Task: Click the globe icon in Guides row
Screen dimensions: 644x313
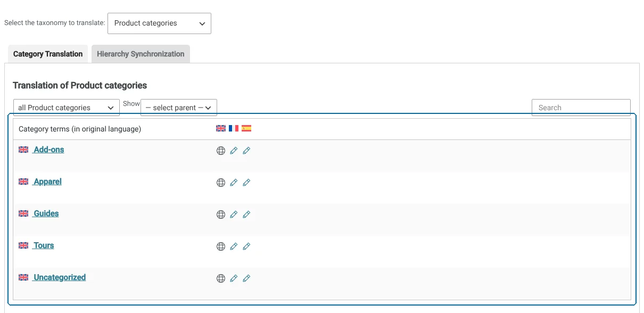Action: (221, 215)
